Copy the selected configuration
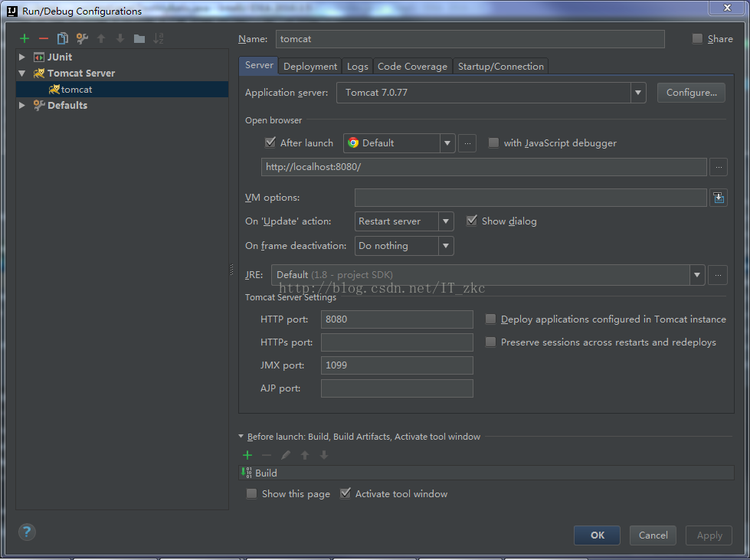The height and width of the screenshot is (560, 750). click(x=63, y=39)
